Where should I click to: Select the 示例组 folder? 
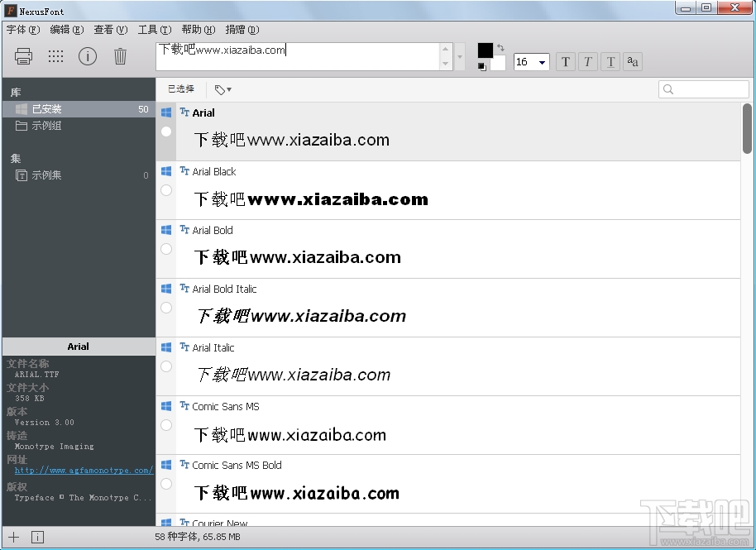pos(79,126)
